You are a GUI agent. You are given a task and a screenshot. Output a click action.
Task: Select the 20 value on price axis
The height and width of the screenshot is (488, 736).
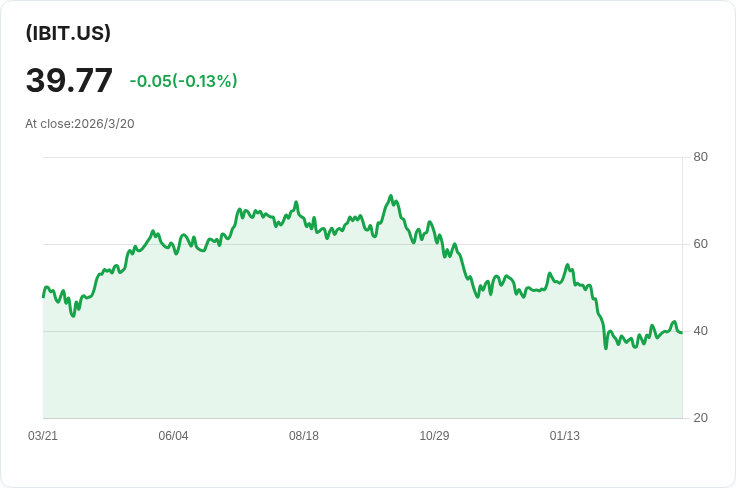click(x=700, y=418)
